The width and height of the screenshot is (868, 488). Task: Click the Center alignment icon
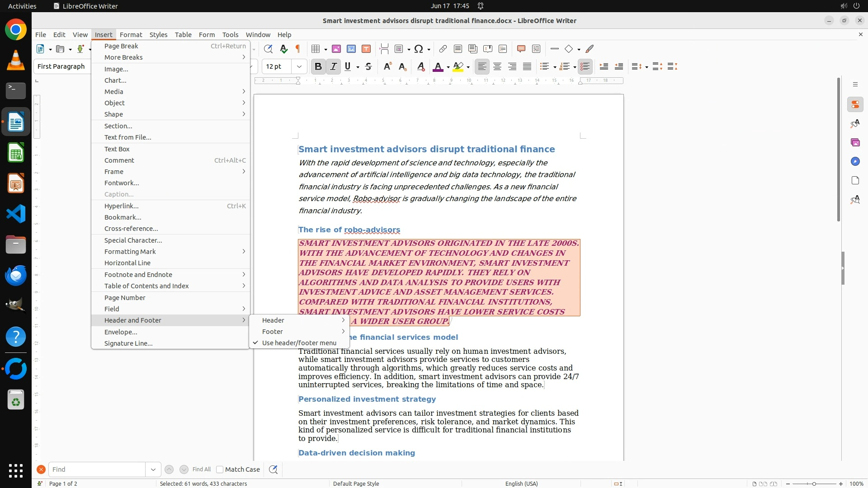point(497,67)
